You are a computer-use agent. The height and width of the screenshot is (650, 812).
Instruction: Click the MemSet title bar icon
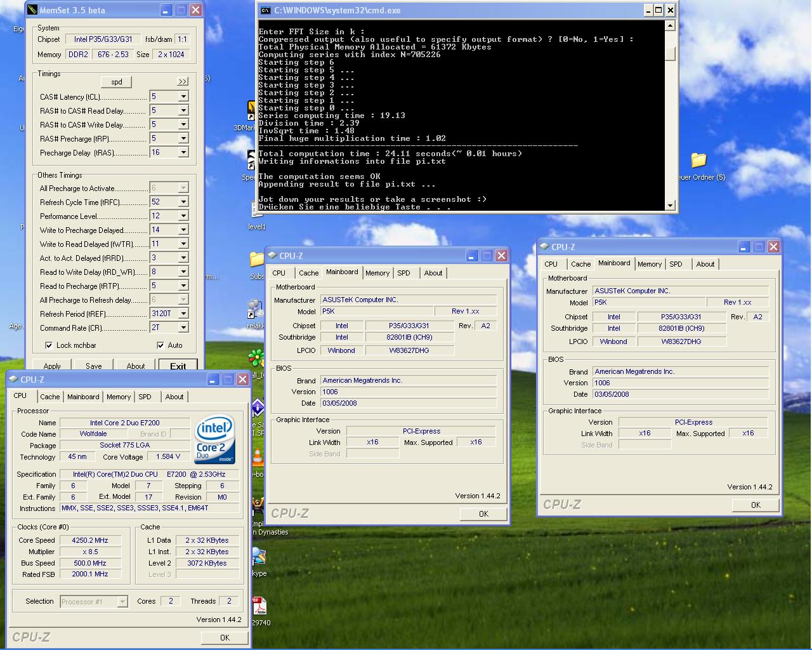(32, 10)
